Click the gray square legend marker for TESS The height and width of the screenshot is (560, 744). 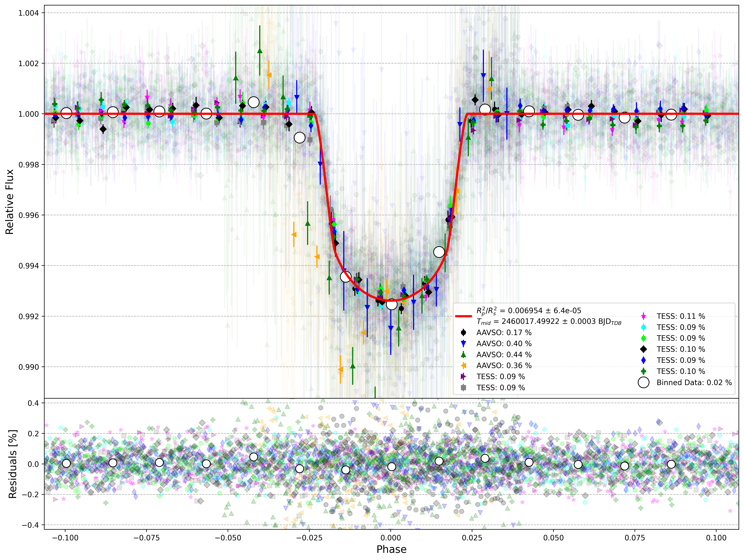pos(463,388)
